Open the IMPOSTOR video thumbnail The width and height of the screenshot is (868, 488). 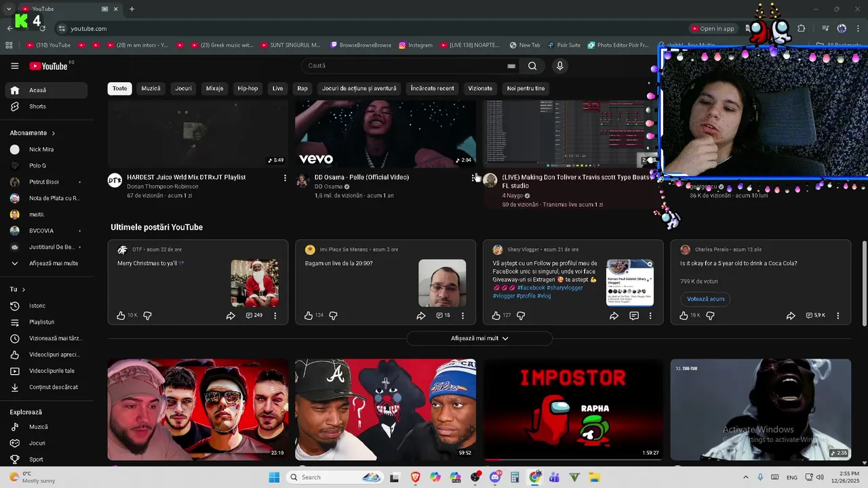click(x=572, y=409)
